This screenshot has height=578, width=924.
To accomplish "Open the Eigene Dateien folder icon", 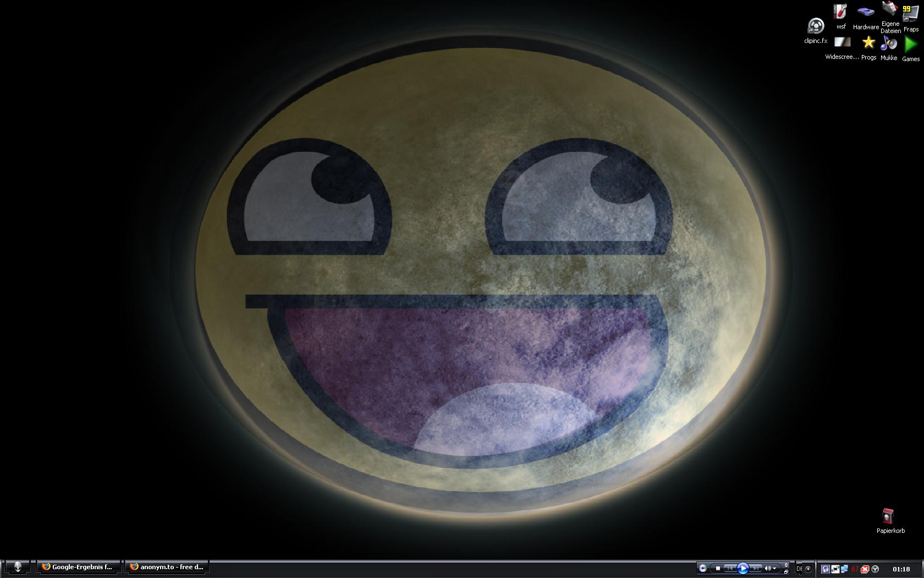I will pyautogui.click(x=890, y=10).
